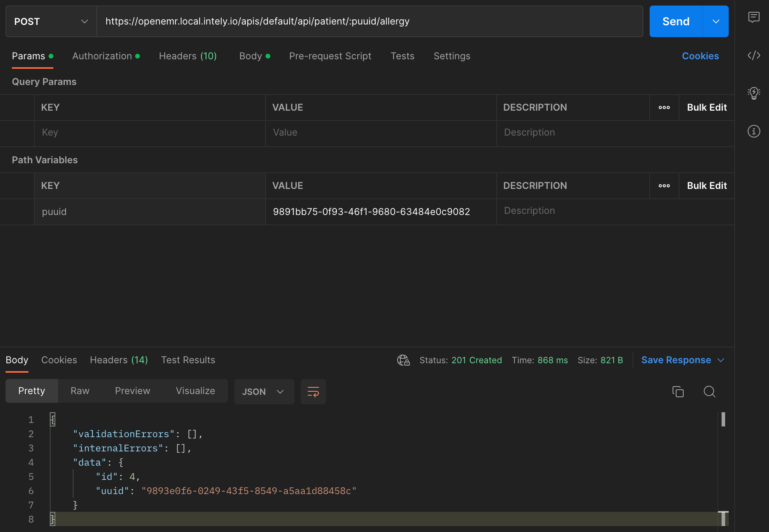Image resolution: width=769 pixels, height=532 pixels.
Task: Toggle line wrapping for the response
Action: 313,392
